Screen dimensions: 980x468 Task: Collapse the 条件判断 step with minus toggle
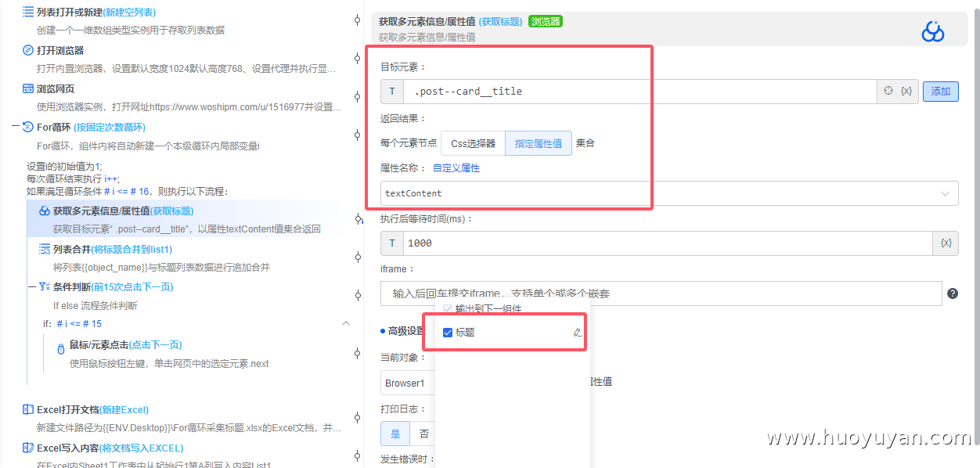(x=32, y=287)
